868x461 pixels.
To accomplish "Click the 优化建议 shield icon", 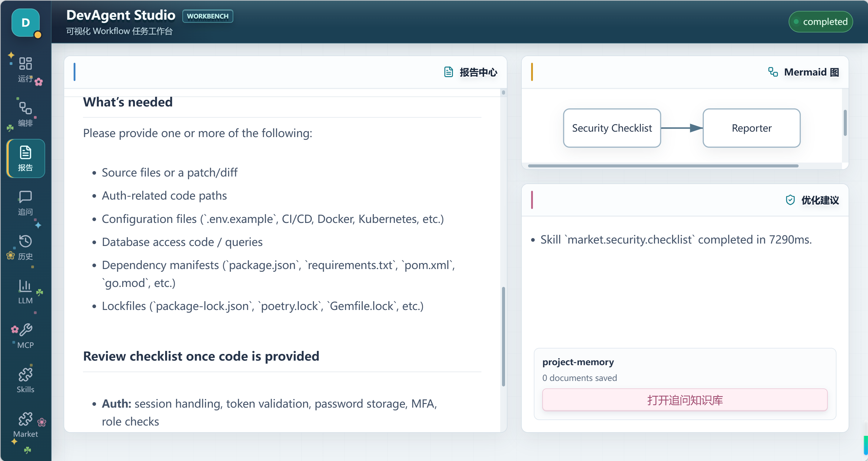I will pos(790,200).
